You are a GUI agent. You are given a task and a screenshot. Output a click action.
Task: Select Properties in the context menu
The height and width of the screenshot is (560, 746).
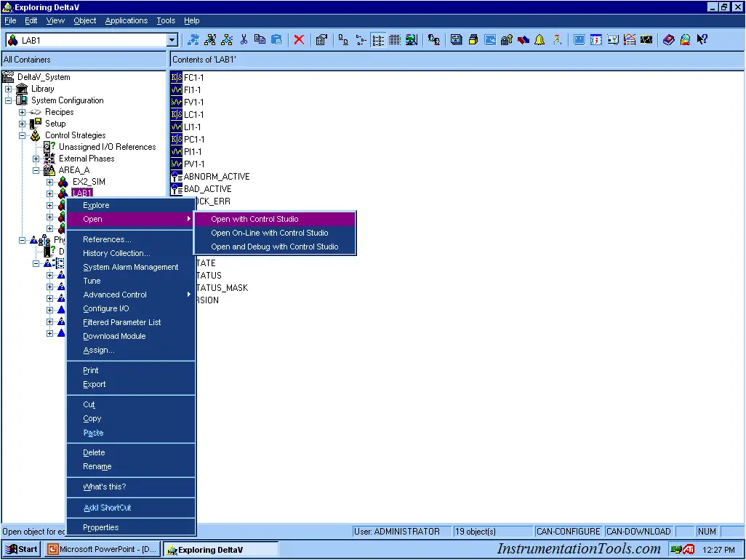[x=131, y=527]
